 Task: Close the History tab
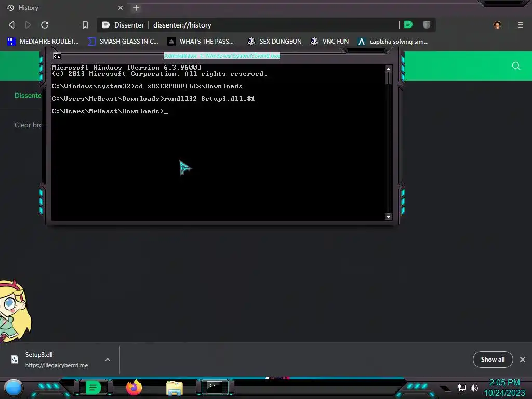[121, 7]
